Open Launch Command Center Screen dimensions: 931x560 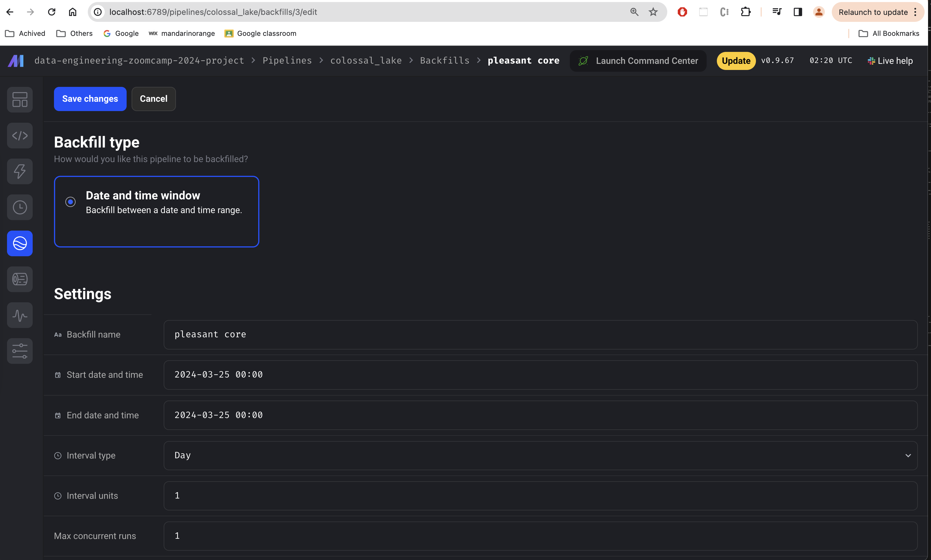click(638, 61)
